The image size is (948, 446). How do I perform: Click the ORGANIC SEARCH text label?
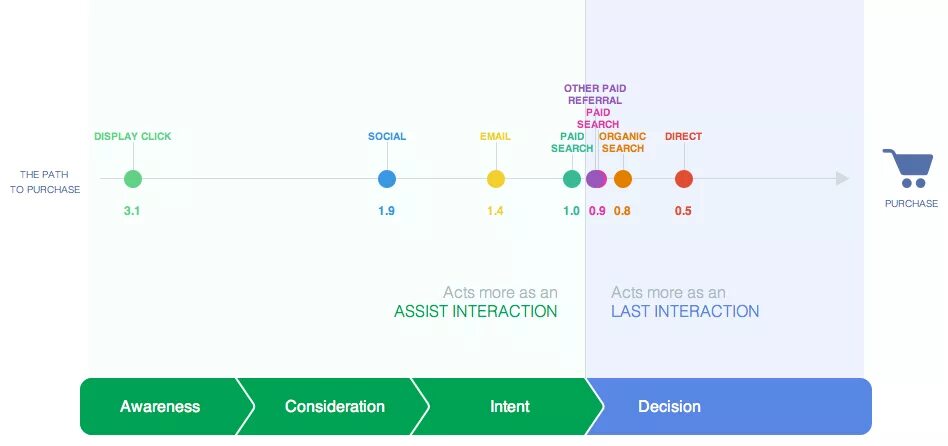[x=622, y=142]
